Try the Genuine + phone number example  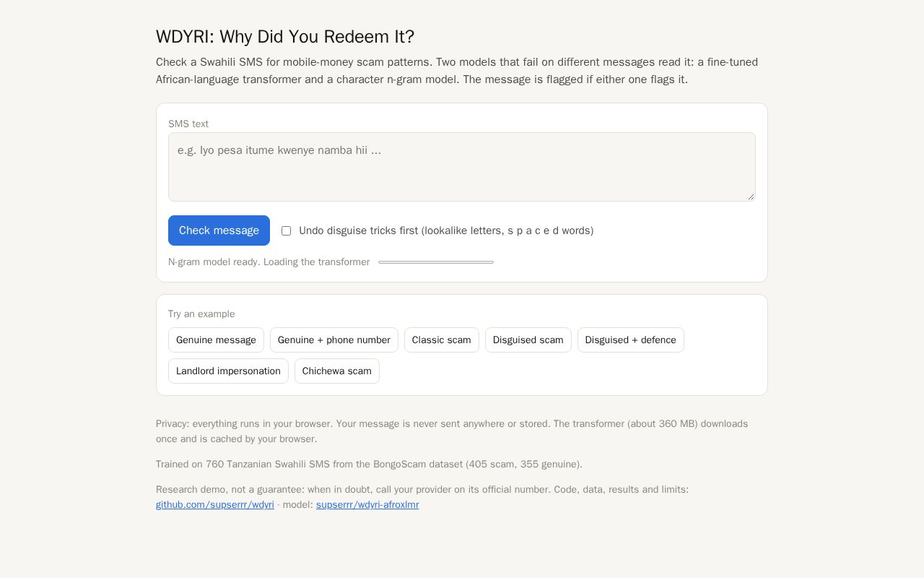(x=334, y=340)
